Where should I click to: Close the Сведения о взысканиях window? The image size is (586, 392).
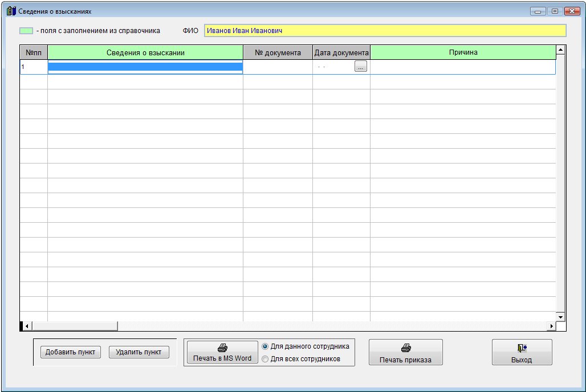click(x=572, y=11)
